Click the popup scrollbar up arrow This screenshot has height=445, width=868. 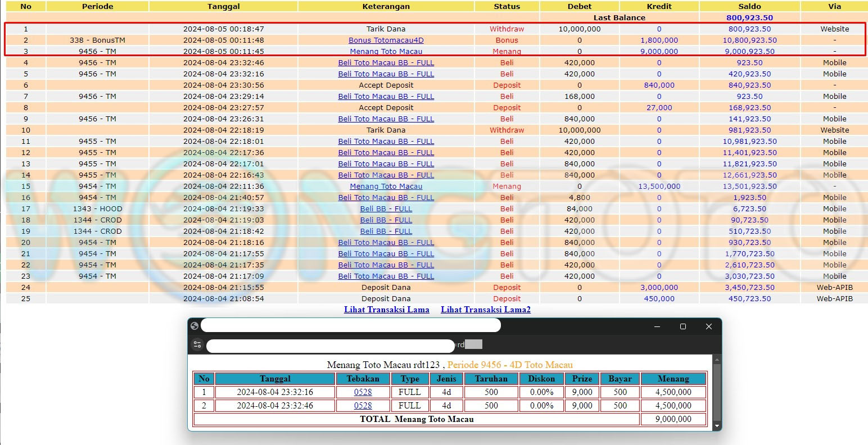[x=716, y=358]
